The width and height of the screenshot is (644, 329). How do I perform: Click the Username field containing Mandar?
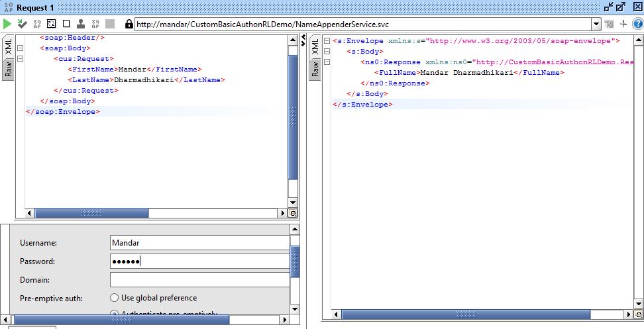pyautogui.click(x=200, y=242)
